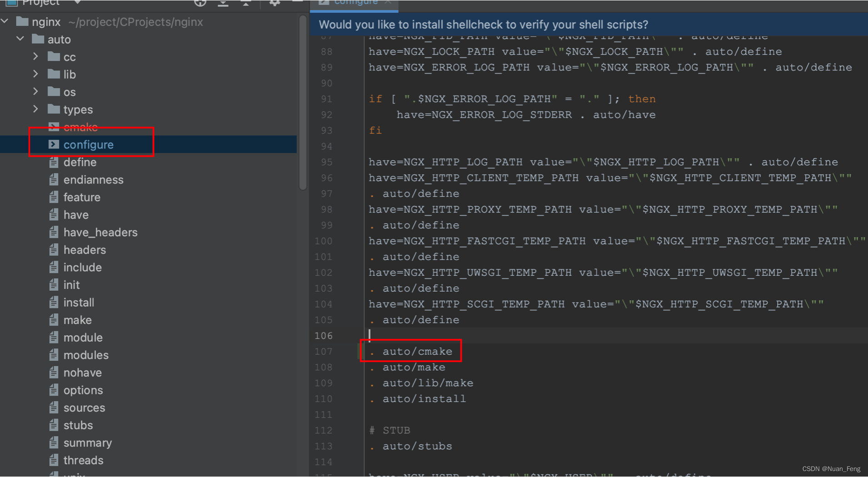Click the auto folder icon
Screen dimensions: 868x477
pyautogui.click(x=38, y=39)
